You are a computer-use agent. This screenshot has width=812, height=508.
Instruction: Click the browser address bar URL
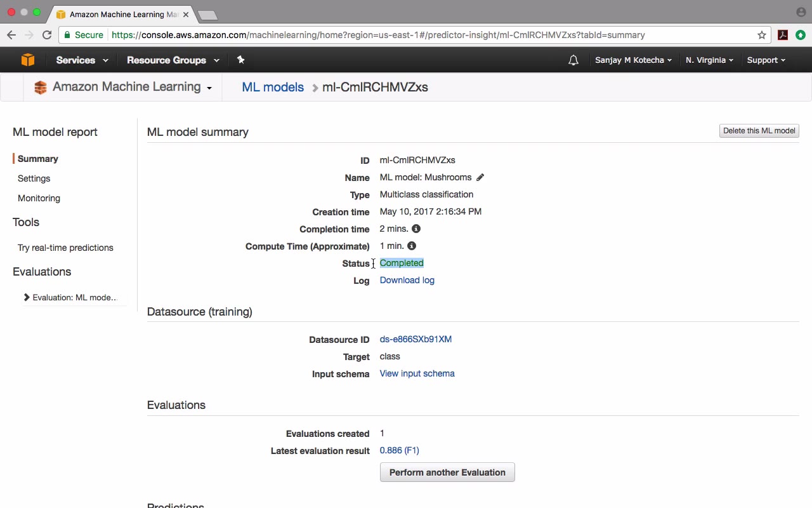point(378,35)
